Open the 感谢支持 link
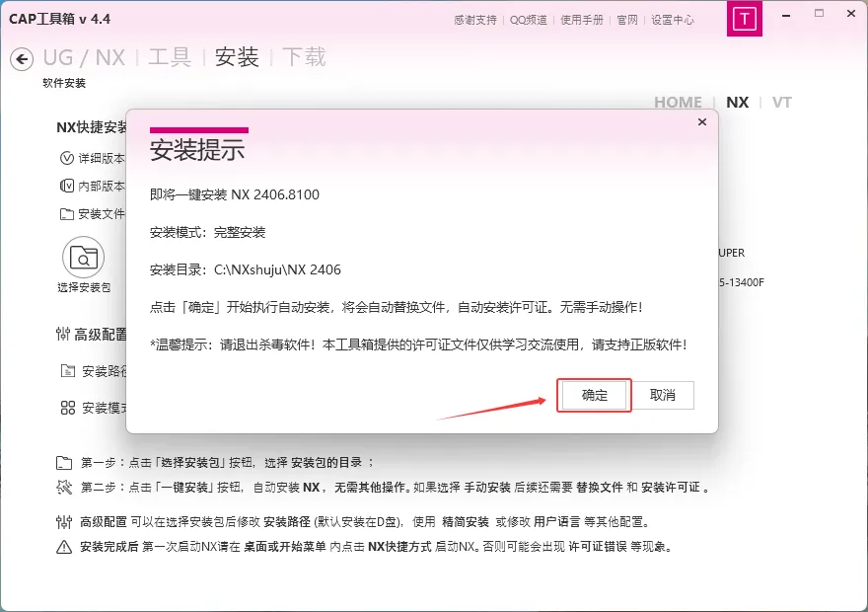 point(475,20)
